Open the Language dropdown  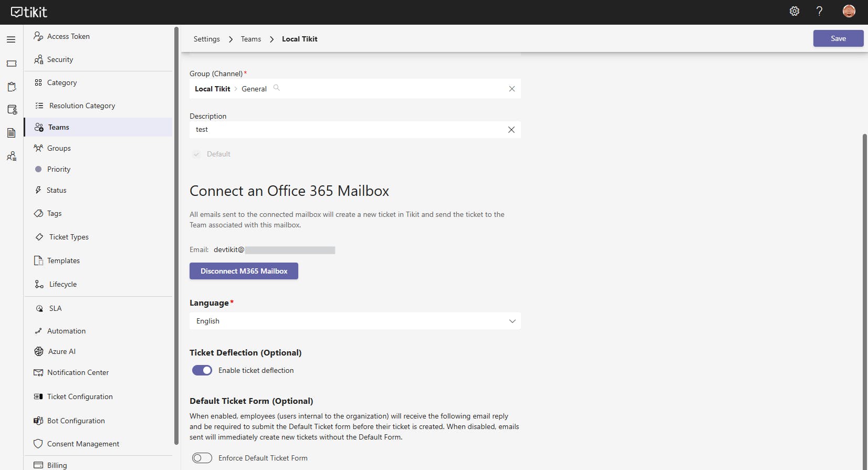(x=355, y=321)
